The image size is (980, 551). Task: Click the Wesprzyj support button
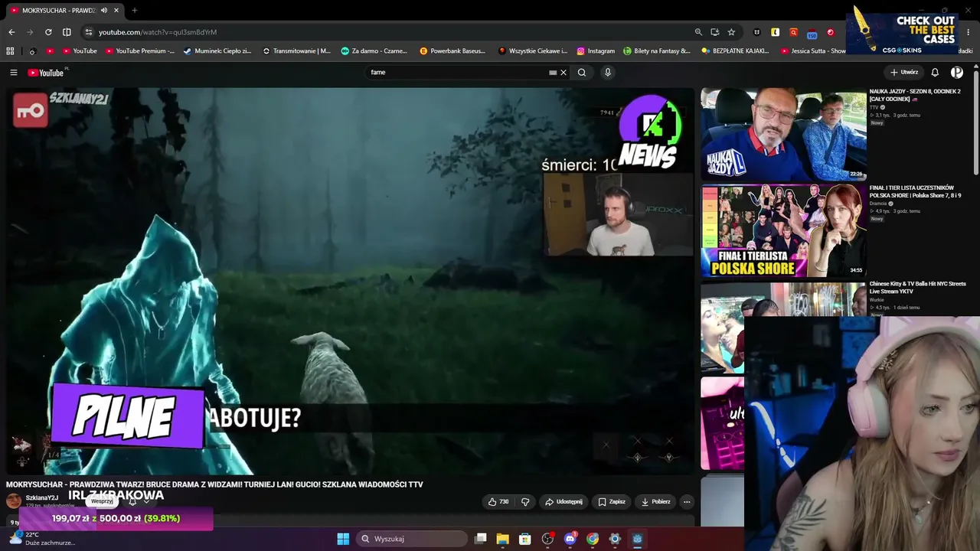[x=102, y=501]
